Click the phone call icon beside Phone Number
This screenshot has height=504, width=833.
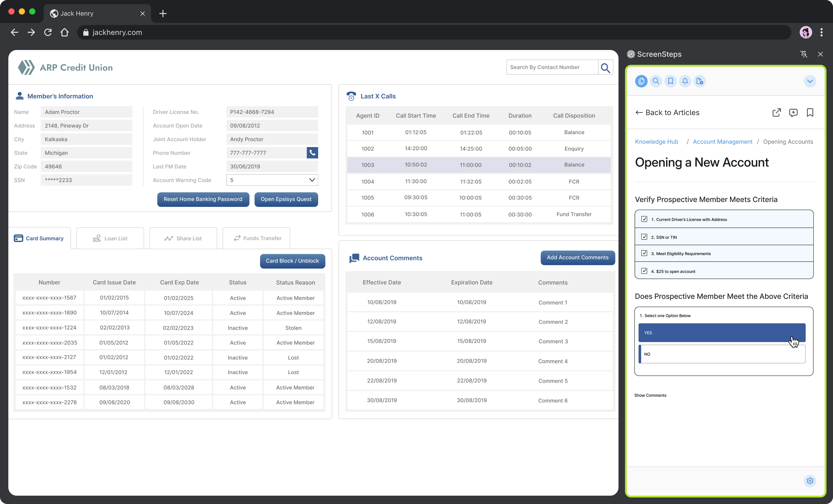[312, 153]
